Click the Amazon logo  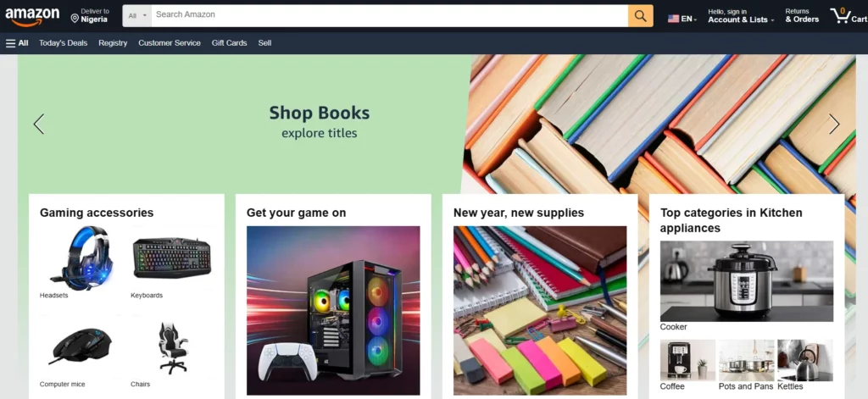pos(32,16)
